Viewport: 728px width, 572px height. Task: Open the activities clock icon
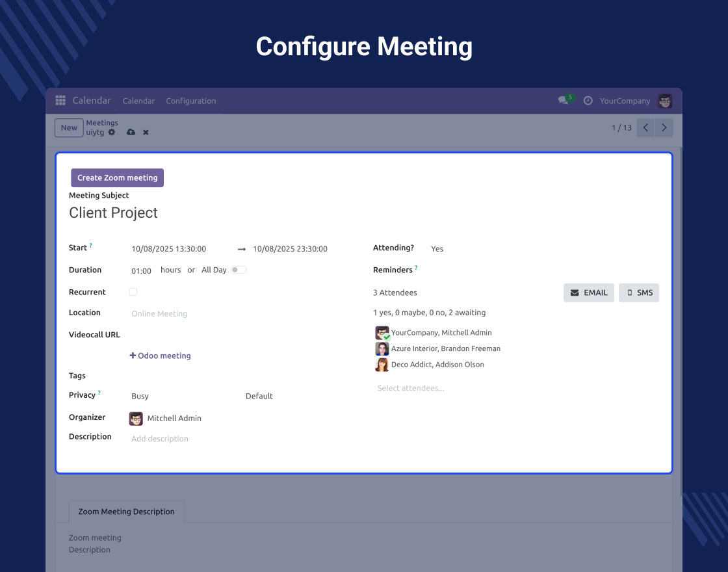[x=588, y=101]
